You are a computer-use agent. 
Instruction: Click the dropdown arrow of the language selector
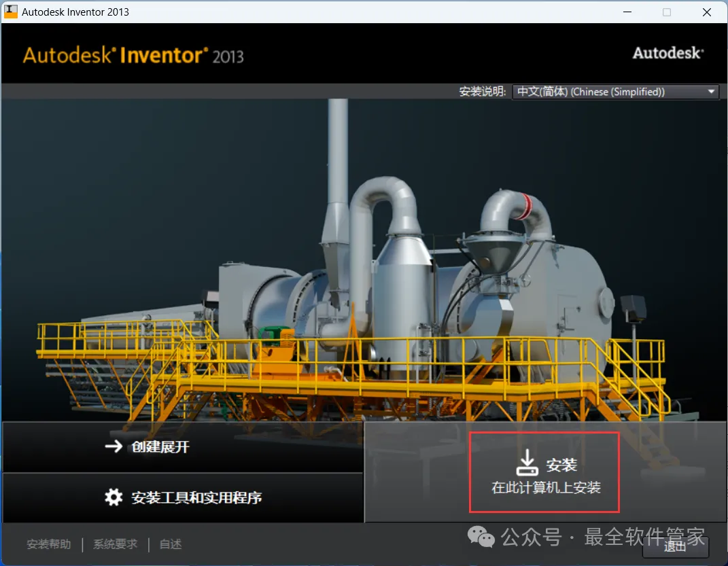tap(711, 92)
